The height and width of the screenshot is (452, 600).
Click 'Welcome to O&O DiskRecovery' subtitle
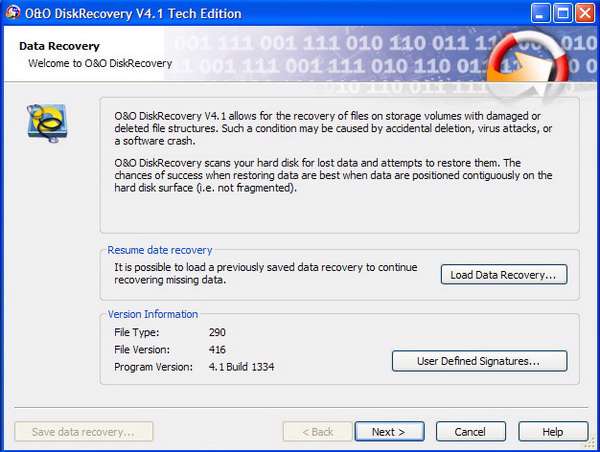pos(100,63)
